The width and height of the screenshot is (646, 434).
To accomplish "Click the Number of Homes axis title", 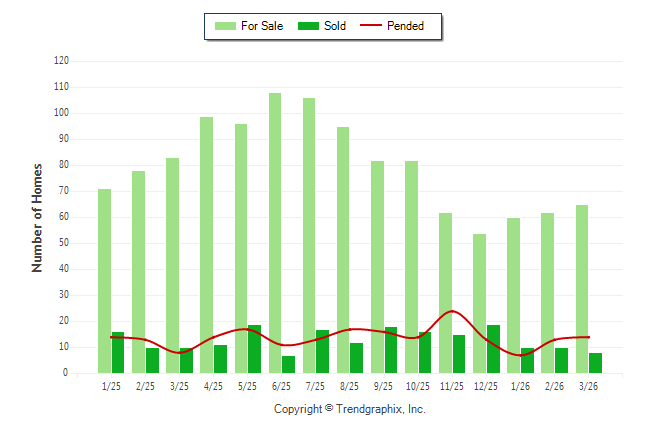I will click(38, 217).
